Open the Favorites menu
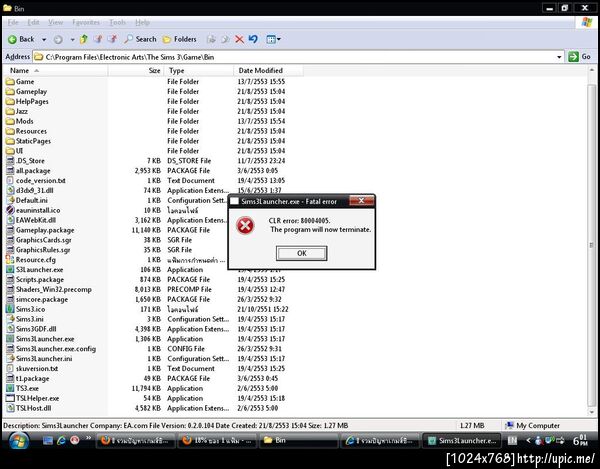The width and height of the screenshot is (600, 469). (x=86, y=22)
